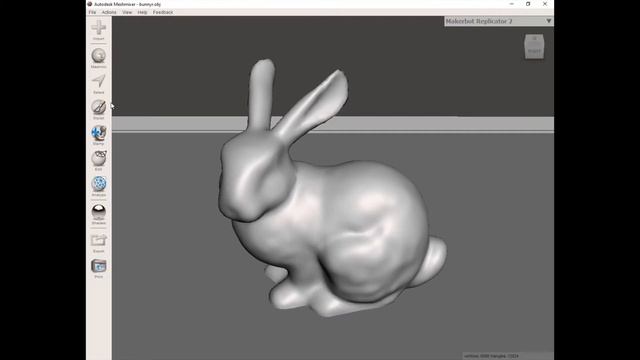The height and width of the screenshot is (360, 640).
Task: Open the View menu
Action: coord(127,12)
